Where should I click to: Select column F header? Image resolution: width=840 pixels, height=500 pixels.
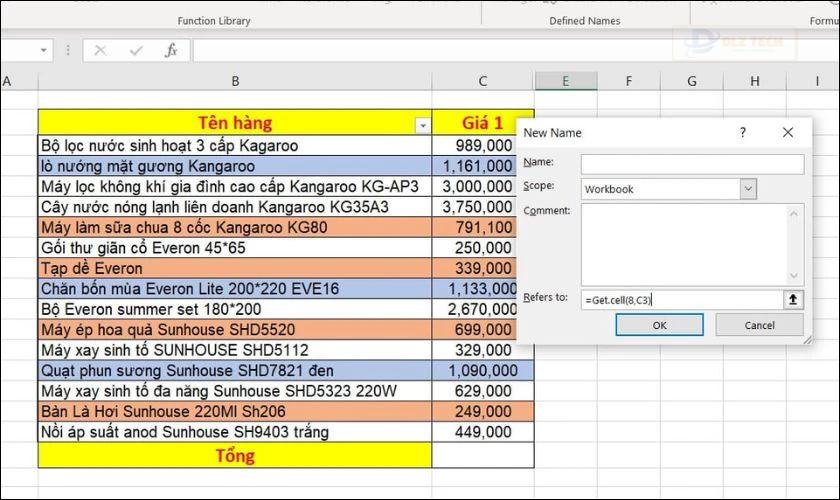pyautogui.click(x=628, y=81)
